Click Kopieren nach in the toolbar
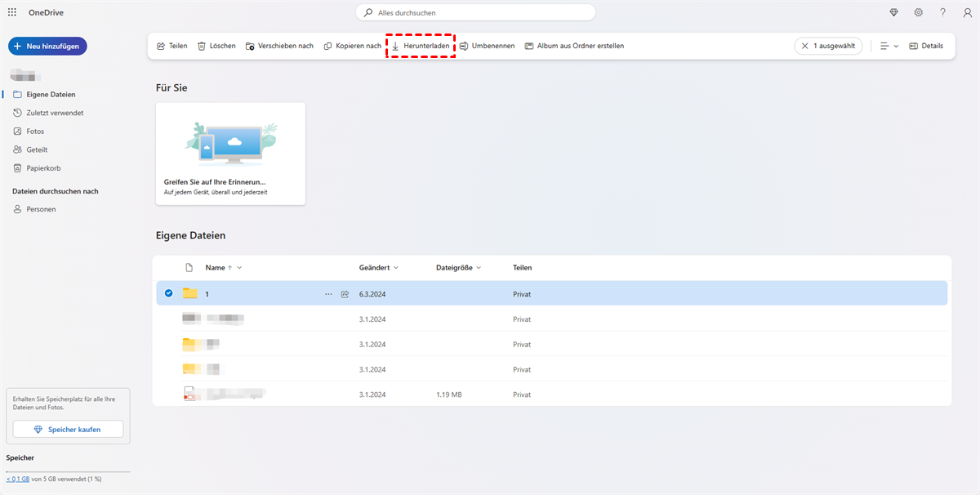The height and width of the screenshot is (495, 980). 352,47
